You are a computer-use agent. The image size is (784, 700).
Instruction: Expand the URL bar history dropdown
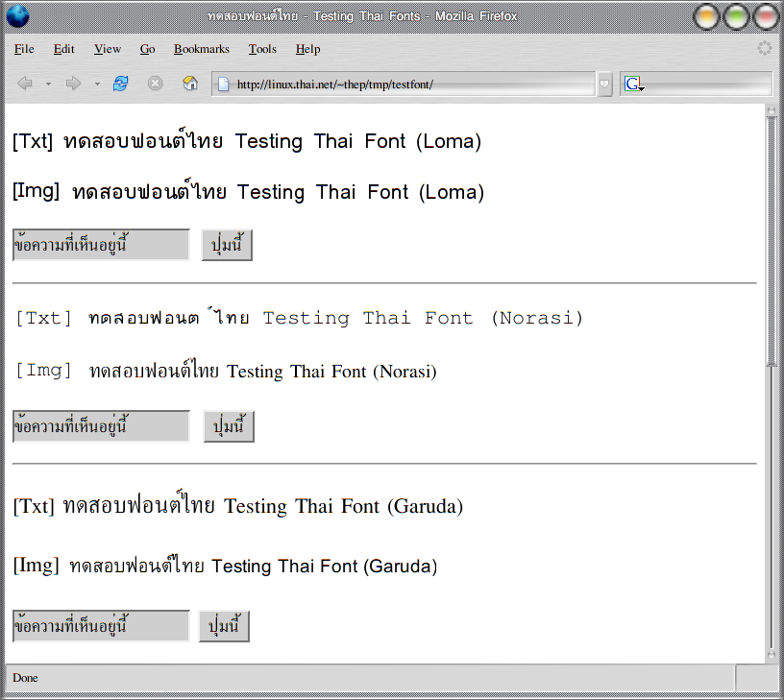tap(604, 84)
